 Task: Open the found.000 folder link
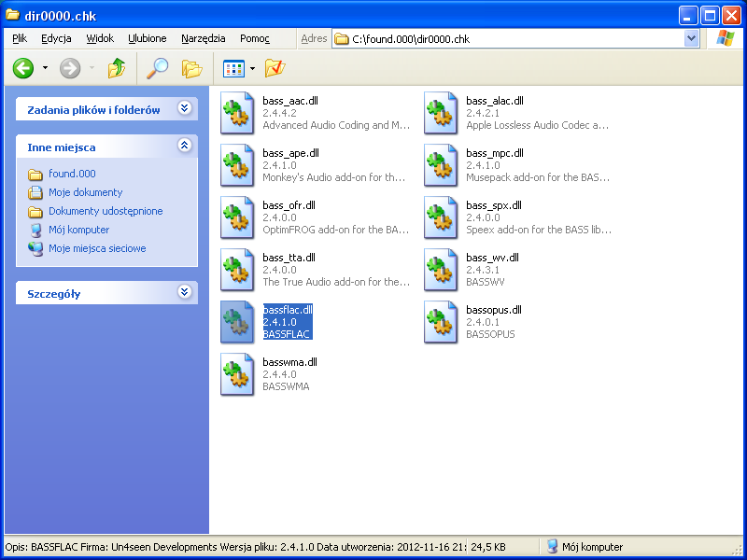72,174
